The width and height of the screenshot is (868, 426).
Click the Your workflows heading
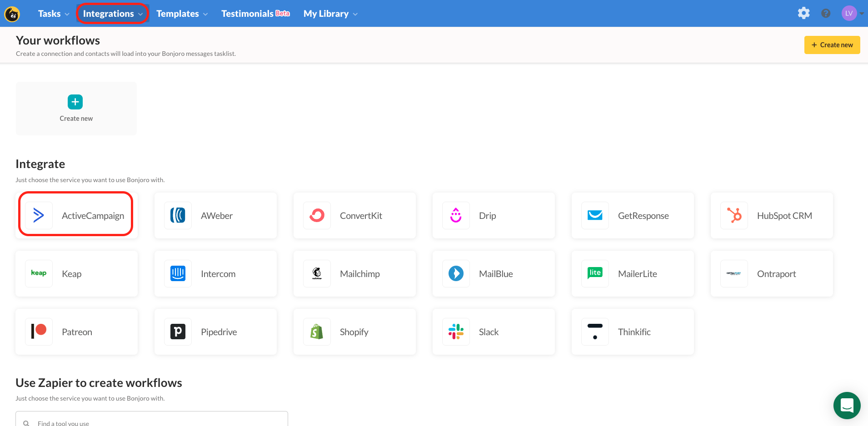point(58,40)
